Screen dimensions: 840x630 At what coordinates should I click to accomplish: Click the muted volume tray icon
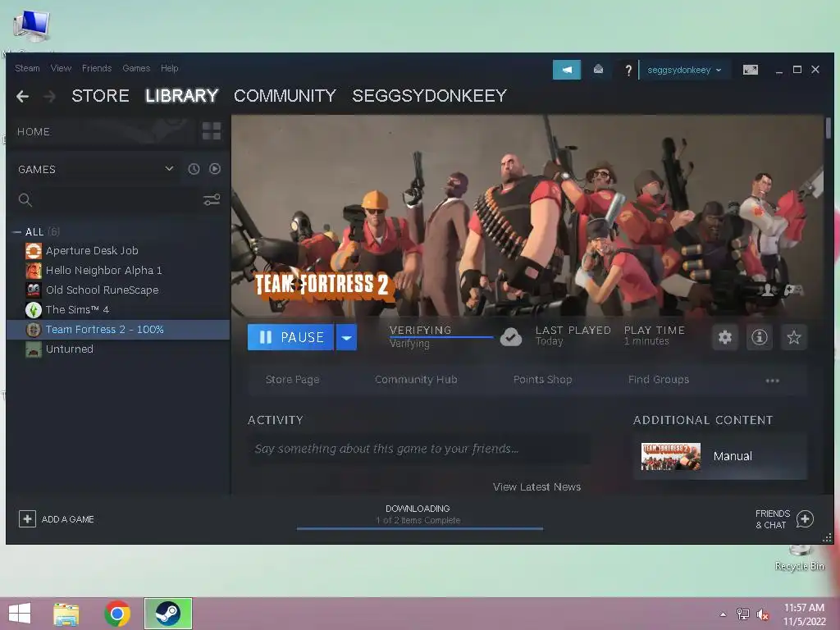point(762,614)
